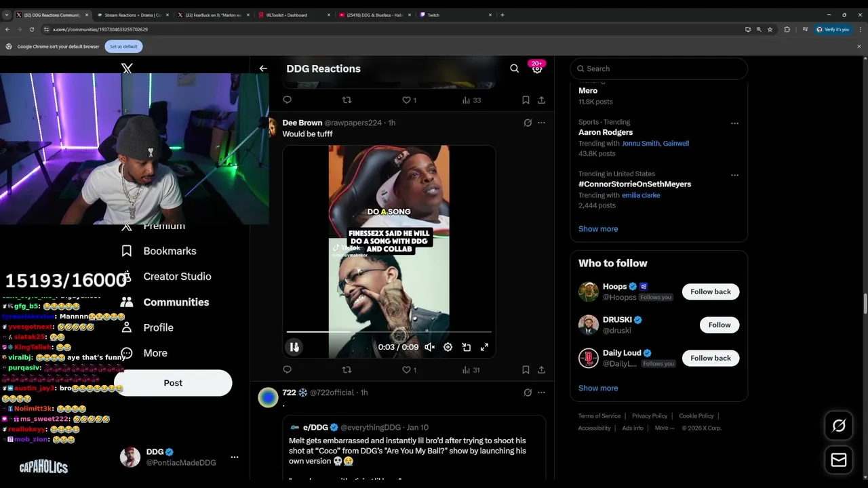The image size is (868, 488).
Task: Open search in DDG Reactions header
Action: point(515,68)
